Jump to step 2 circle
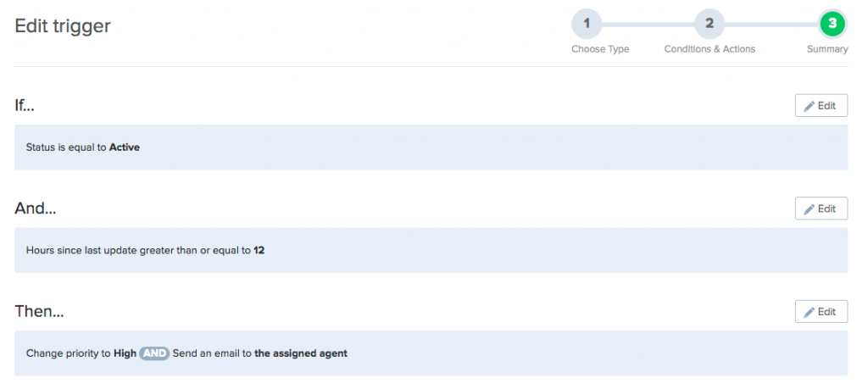 pyautogui.click(x=709, y=24)
